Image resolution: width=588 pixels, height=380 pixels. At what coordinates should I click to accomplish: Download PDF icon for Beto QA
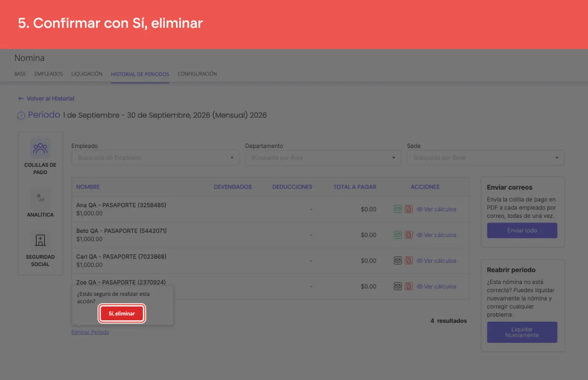click(x=409, y=235)
